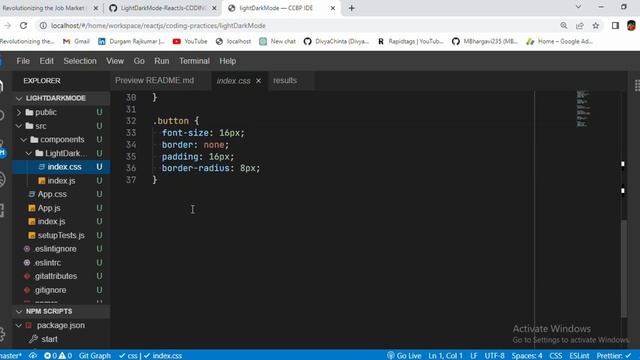
Task: Open the Run menu
Action: 161,61
